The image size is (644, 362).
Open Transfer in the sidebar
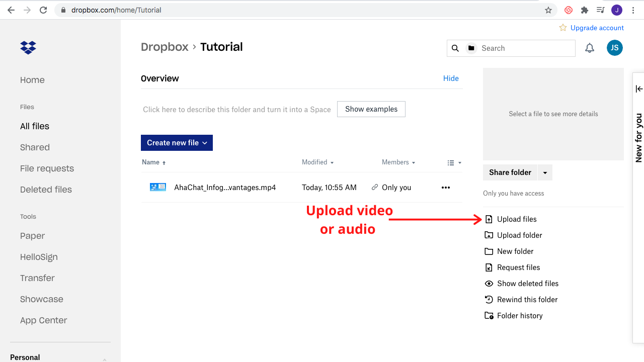point(37,278)
